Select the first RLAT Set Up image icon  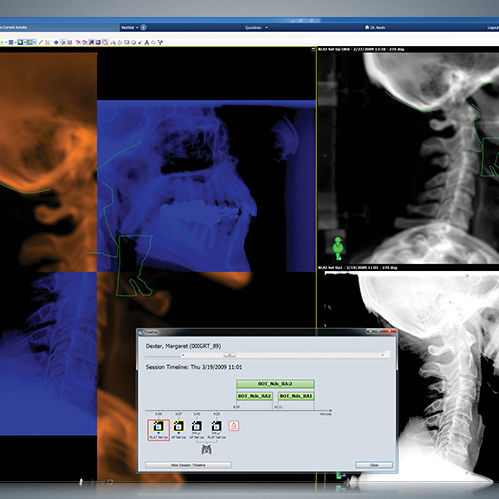(x=158, y=426)
